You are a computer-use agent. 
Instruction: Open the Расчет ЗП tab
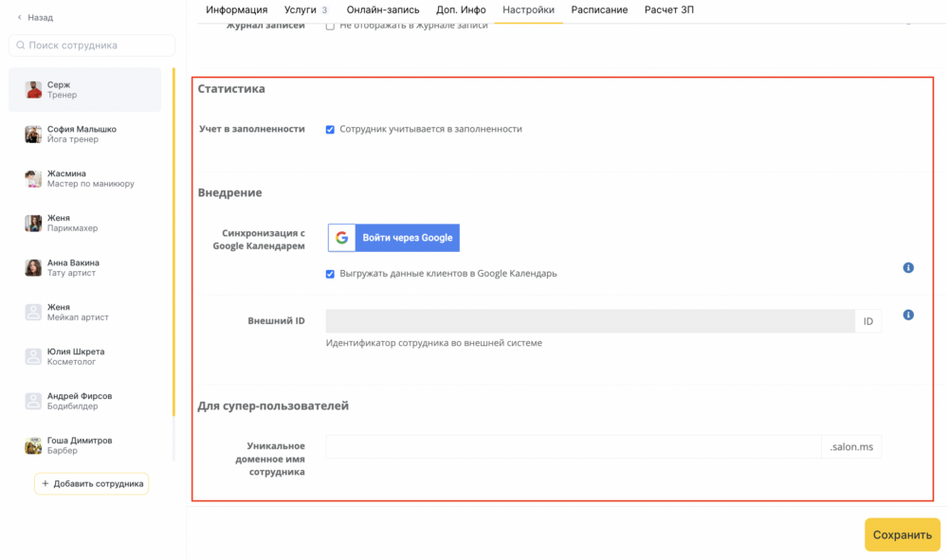click(668, 9)
